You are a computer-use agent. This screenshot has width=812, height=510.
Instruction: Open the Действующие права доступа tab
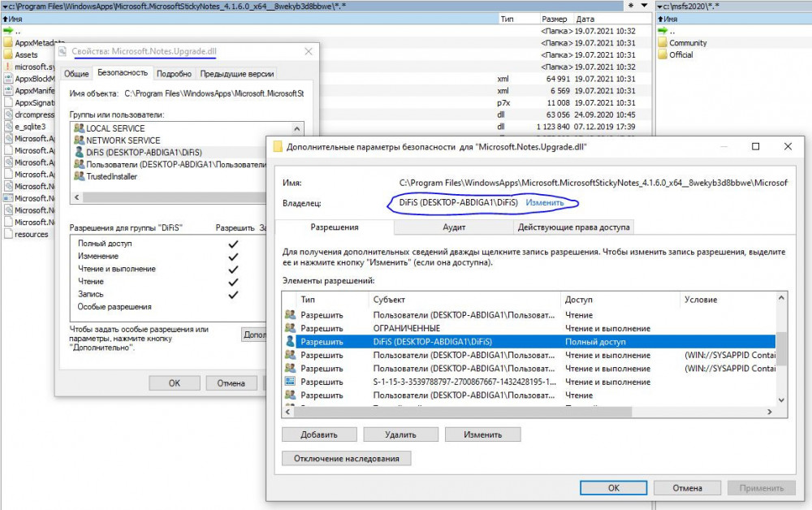574,227
